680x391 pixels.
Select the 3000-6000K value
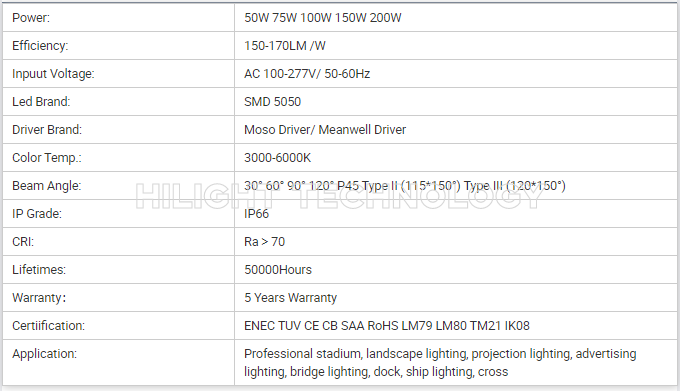(x=278, y=158)
